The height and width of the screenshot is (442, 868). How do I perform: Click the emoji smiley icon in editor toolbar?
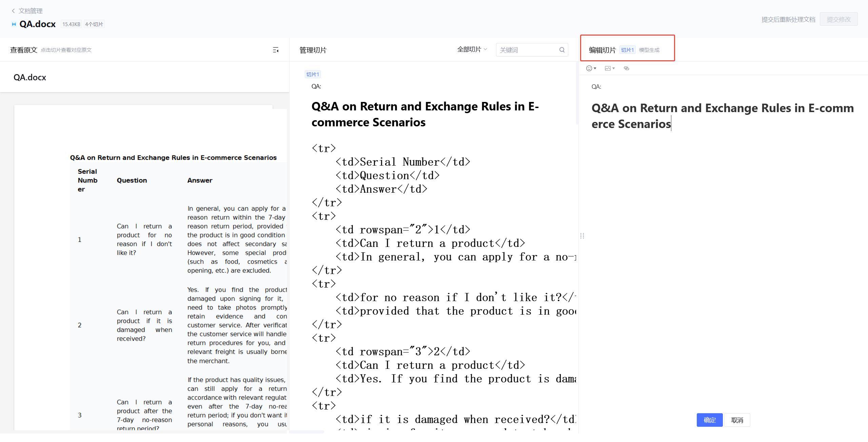click(x=589, y=68)
